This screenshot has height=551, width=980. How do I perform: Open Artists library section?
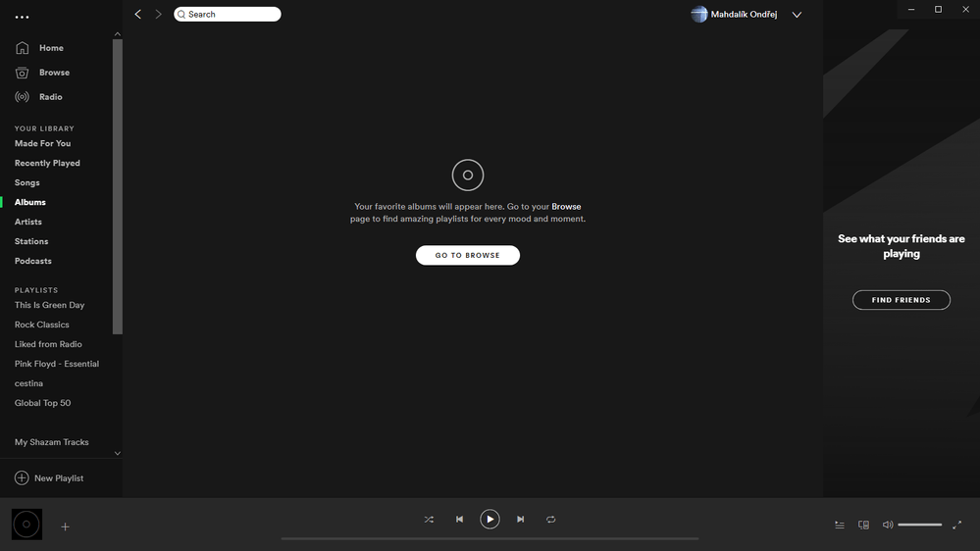click(x=28, y=222)
